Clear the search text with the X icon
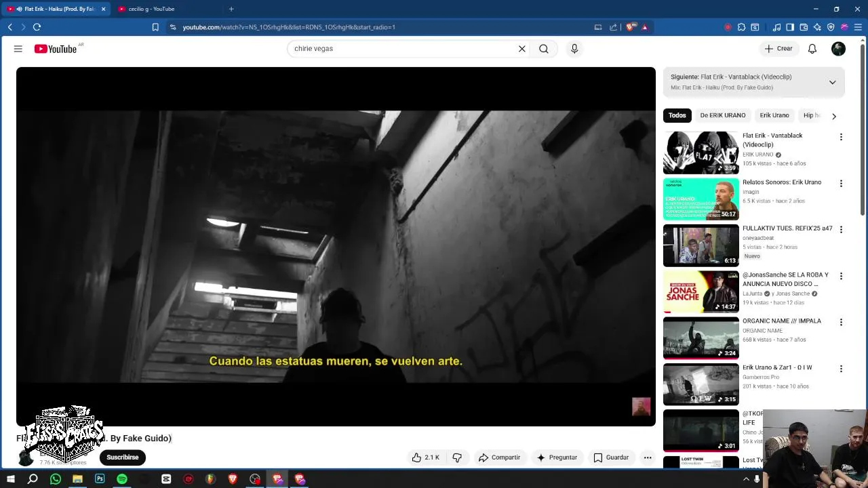The height and width of the screenshot is (488, 868). pyautogui.click(x=522, y=49)
